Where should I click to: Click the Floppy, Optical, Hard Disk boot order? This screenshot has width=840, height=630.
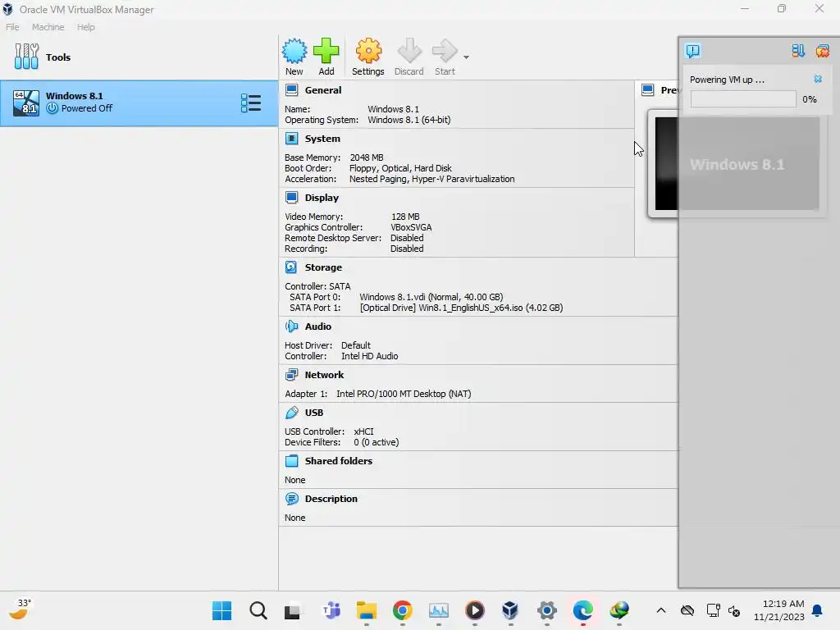[x=400, y=168]
